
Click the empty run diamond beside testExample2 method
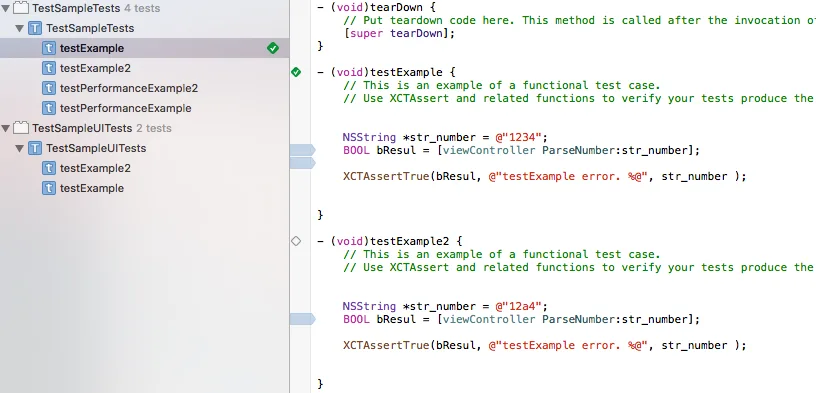pos(296,241)
